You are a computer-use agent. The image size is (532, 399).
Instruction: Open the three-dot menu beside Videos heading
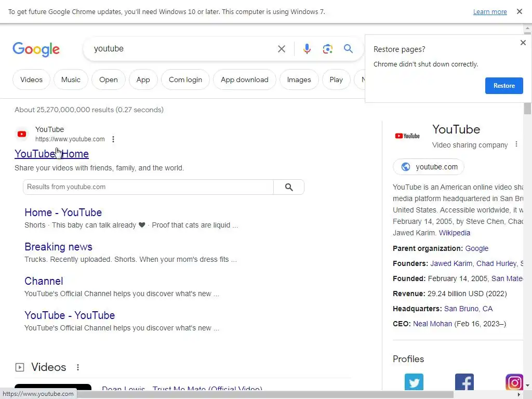point(78,367)
